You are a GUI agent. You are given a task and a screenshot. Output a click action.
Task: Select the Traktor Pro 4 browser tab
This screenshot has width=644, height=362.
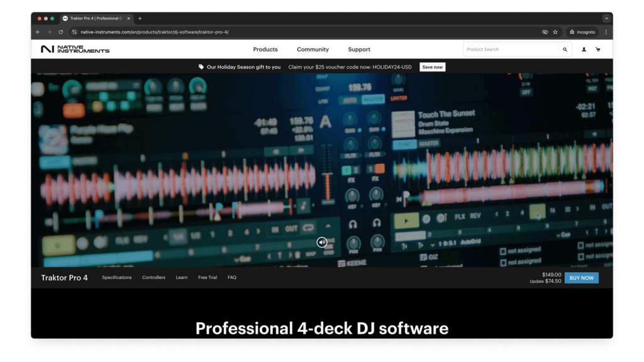(x=96, y=18)
